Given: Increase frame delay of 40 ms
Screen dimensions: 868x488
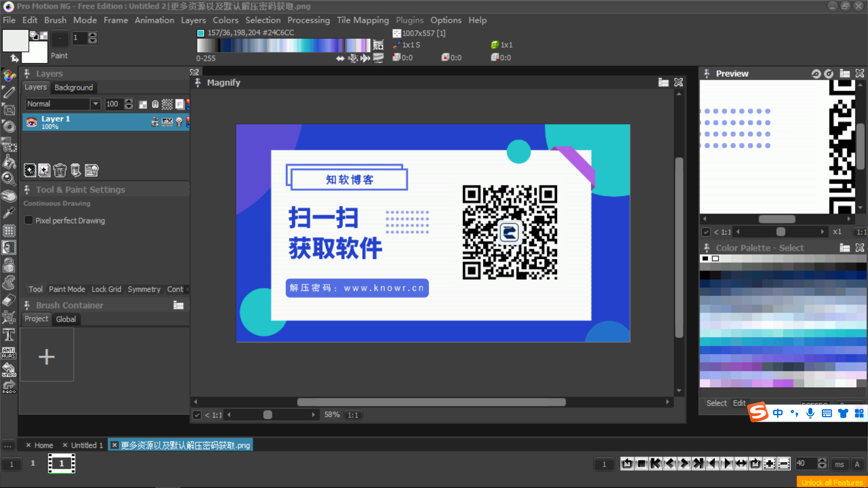Looking at the screenshot, I should pyautogui.click(x=822, y=460).
